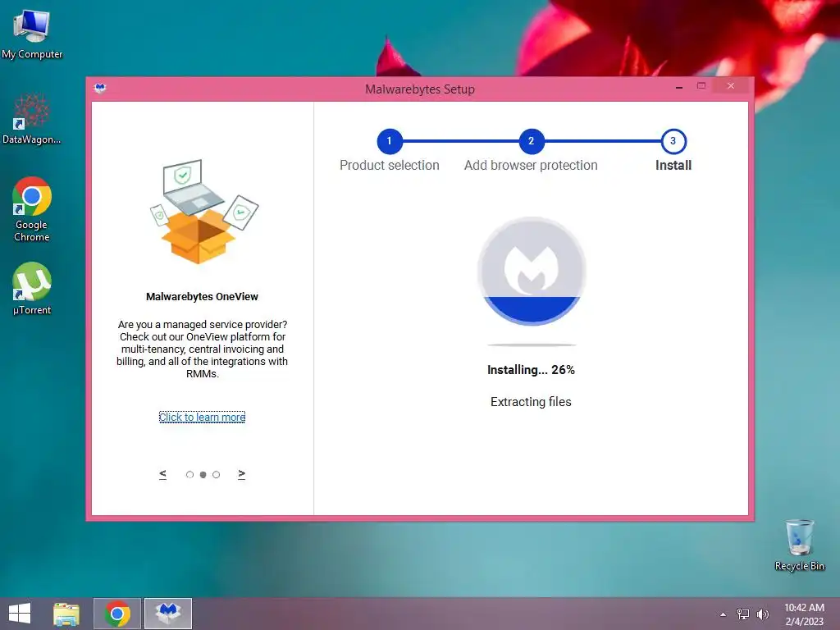This screenshot has width=840, height=630.
Task: Click the Windows Start button
Action: point(20,614)
